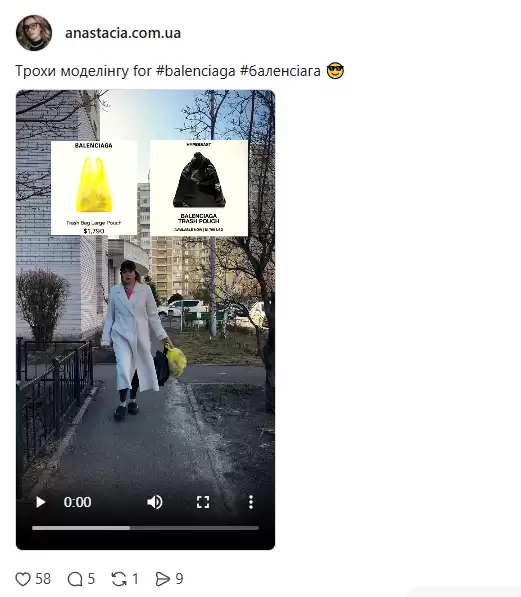The width and height of the screenshot is (521, 597).
Task: Click the 1 repost count
Action: click(135, 579)
